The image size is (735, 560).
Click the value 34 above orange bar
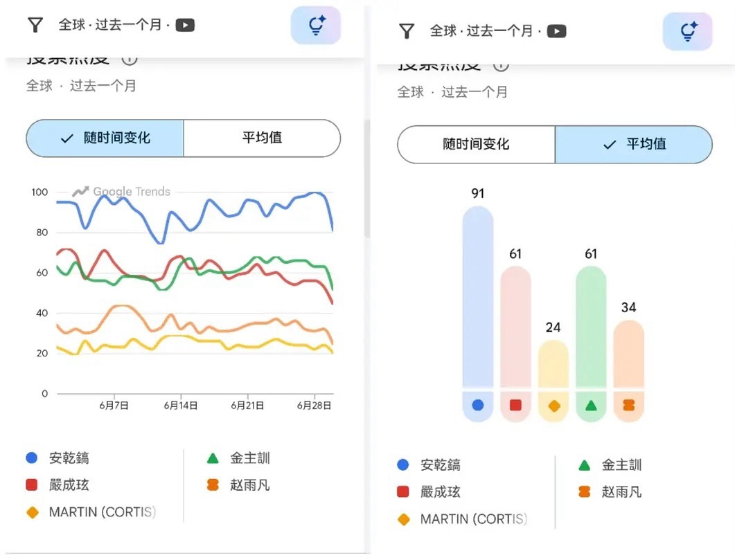click(x=628, y=307)
